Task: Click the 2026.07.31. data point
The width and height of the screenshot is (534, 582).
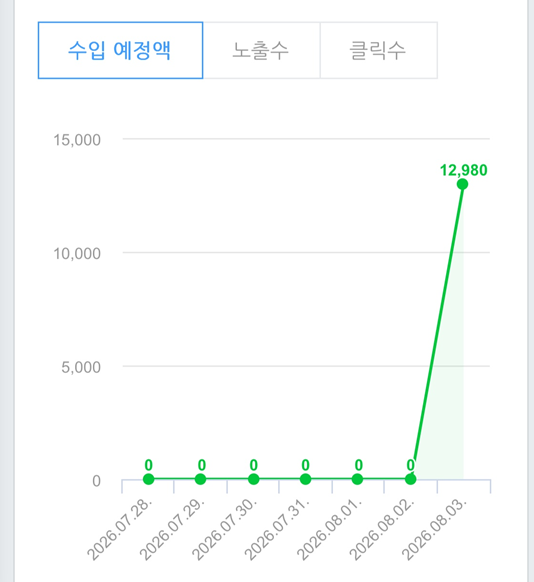Action: (305, 479)
